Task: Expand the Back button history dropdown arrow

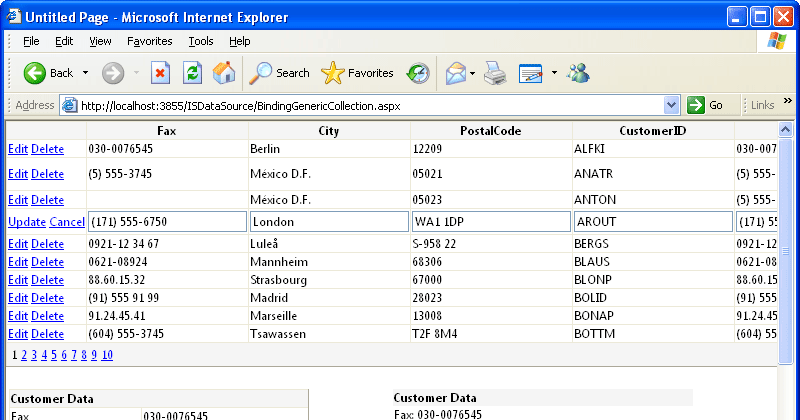Action: (x=86, y=73)
